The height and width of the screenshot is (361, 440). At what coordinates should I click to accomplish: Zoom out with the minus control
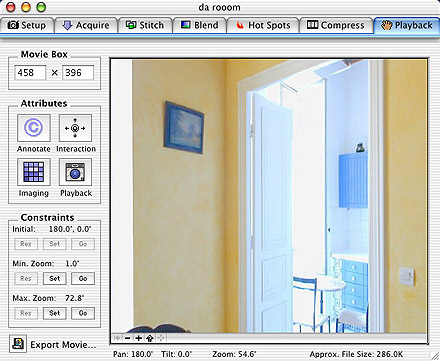pyautogui.click(x=128, y=338)
